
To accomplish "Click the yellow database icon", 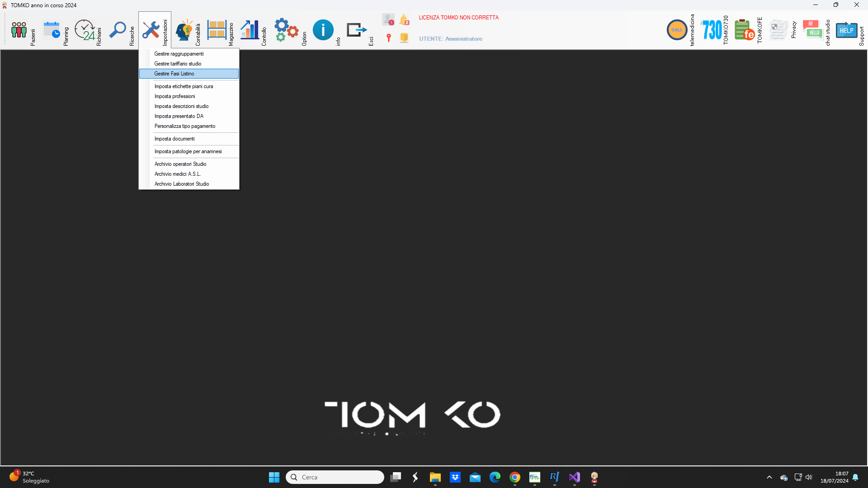I will (x=404, y=38).
